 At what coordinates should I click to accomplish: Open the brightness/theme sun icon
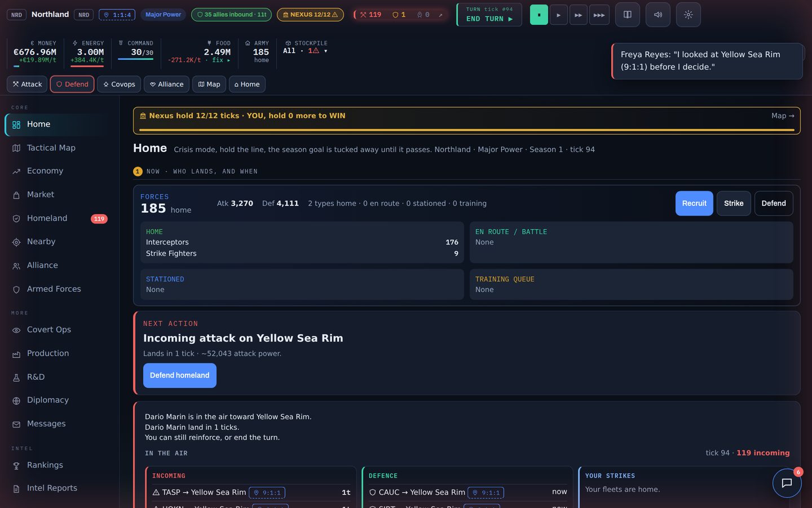pos(688,15)
